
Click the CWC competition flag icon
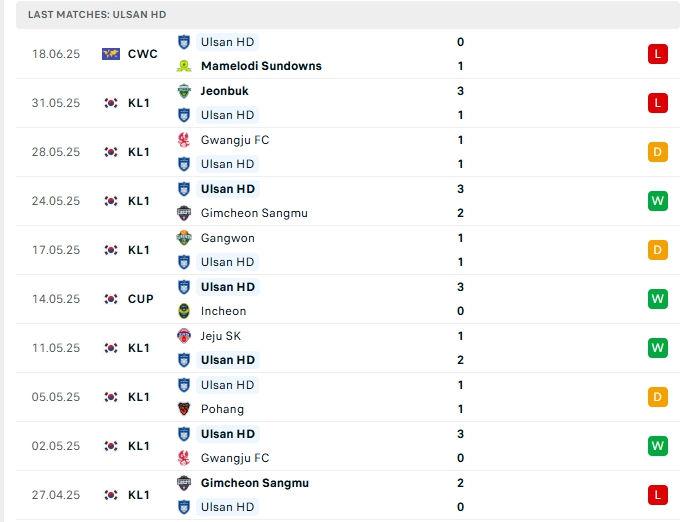click(111, 54)
